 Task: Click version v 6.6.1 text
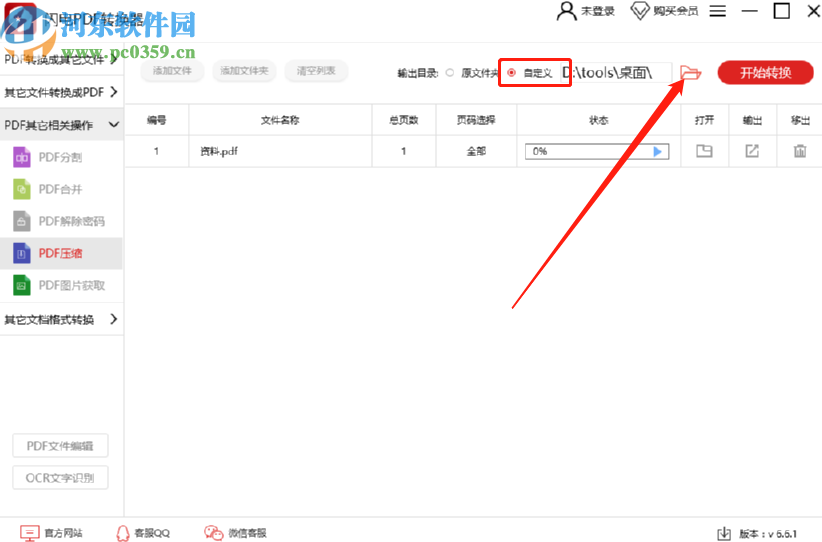(x=768, y=534)
